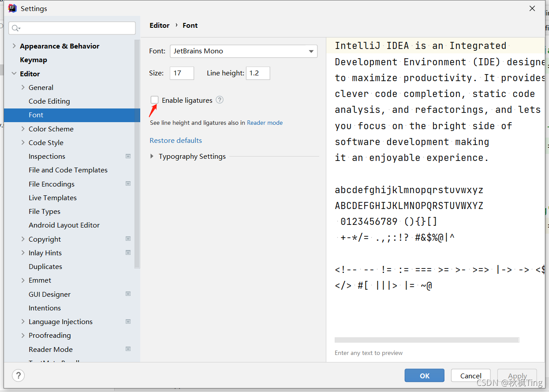Open GUI Designer settings page
The image size is (549, 392).
pos(49,294)
